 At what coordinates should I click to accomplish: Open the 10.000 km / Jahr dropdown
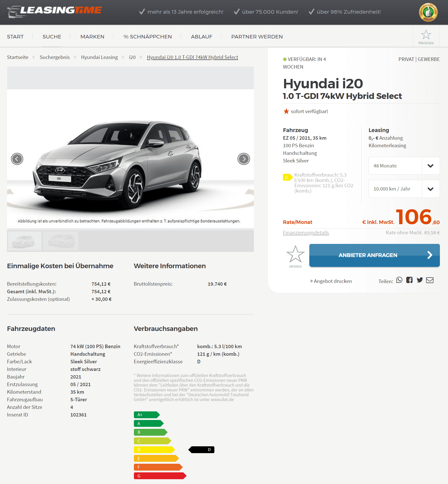pyautogui.click(x=404, y=189)
